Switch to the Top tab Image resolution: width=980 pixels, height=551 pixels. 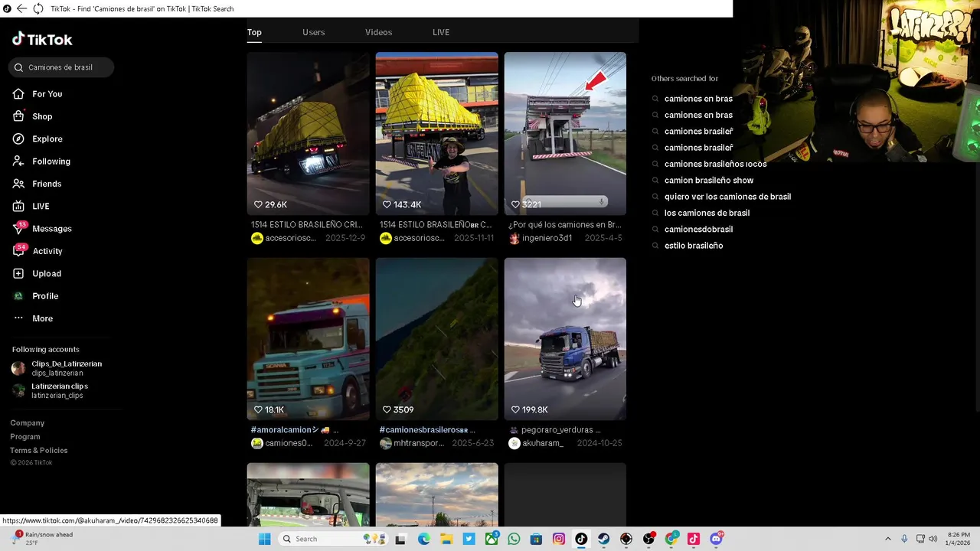click(x=254, y=32)
